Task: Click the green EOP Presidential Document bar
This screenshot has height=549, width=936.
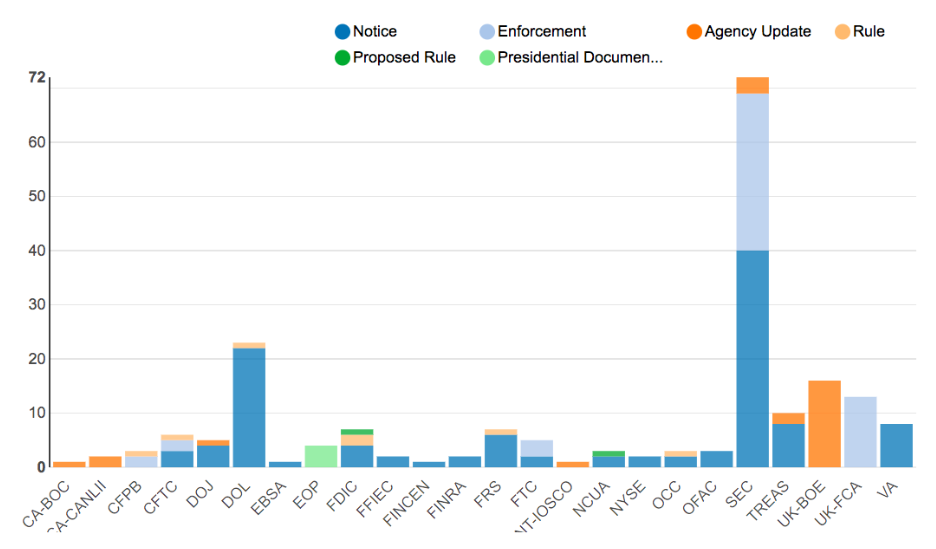Action: [x=321, y=456]
